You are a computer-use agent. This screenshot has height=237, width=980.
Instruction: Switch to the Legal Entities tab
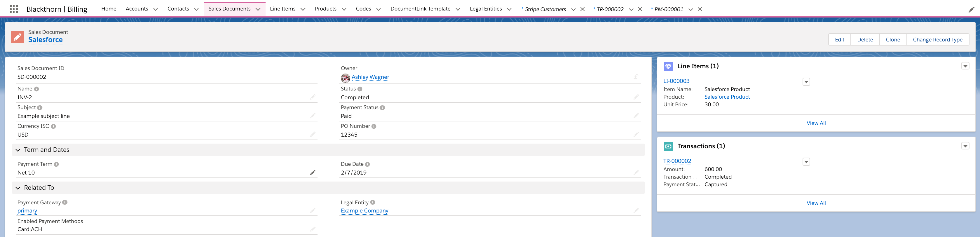pos(486,9)
